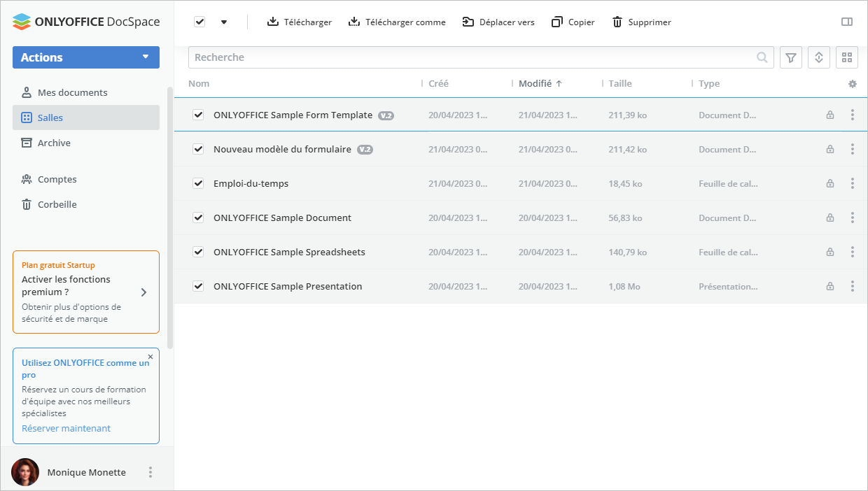This screenshot has width=868, height=491.
Task: Toggle the info panel icon
Action: coord(847,22)
